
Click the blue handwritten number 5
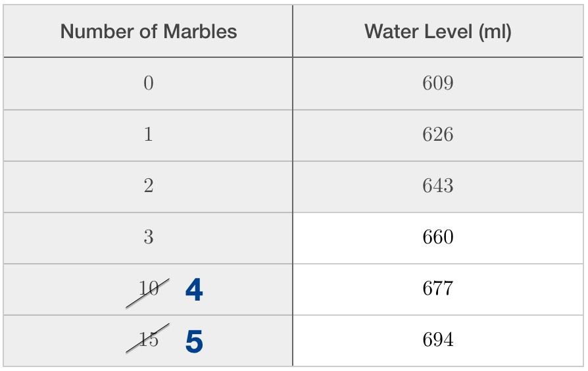point(194,341)
